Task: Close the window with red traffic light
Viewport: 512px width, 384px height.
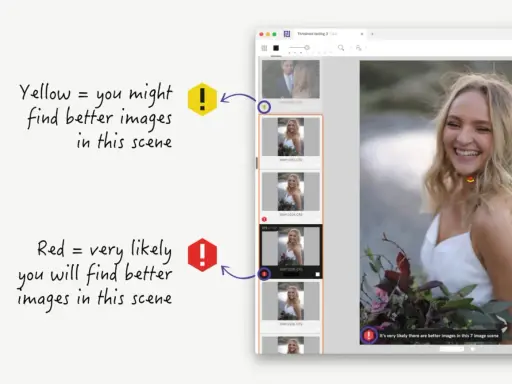Action: (x=262, y=34)
